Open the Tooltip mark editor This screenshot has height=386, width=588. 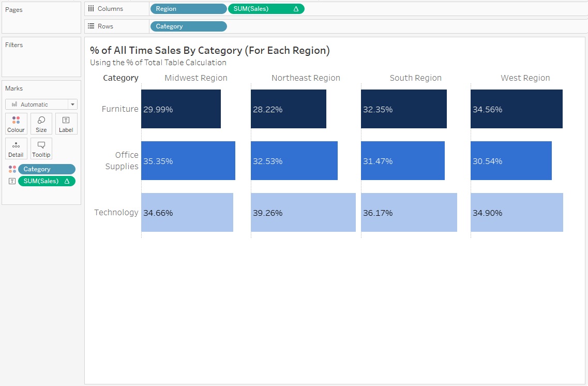point(41,149)
